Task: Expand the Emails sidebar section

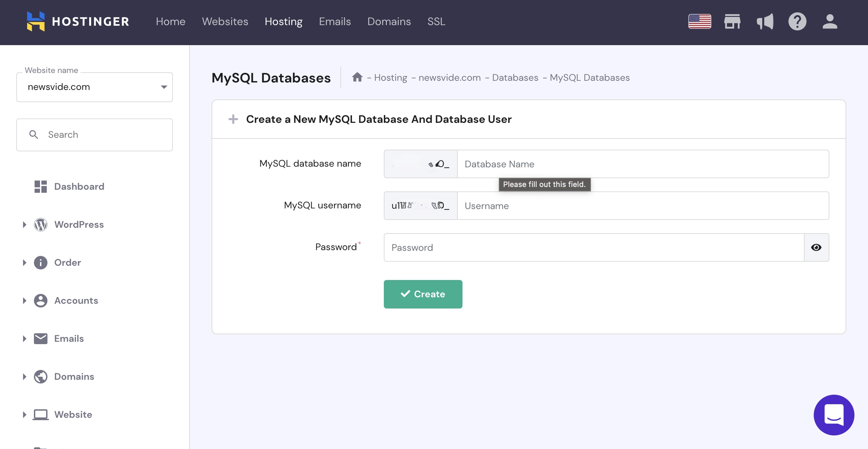Action: (24, 338)
